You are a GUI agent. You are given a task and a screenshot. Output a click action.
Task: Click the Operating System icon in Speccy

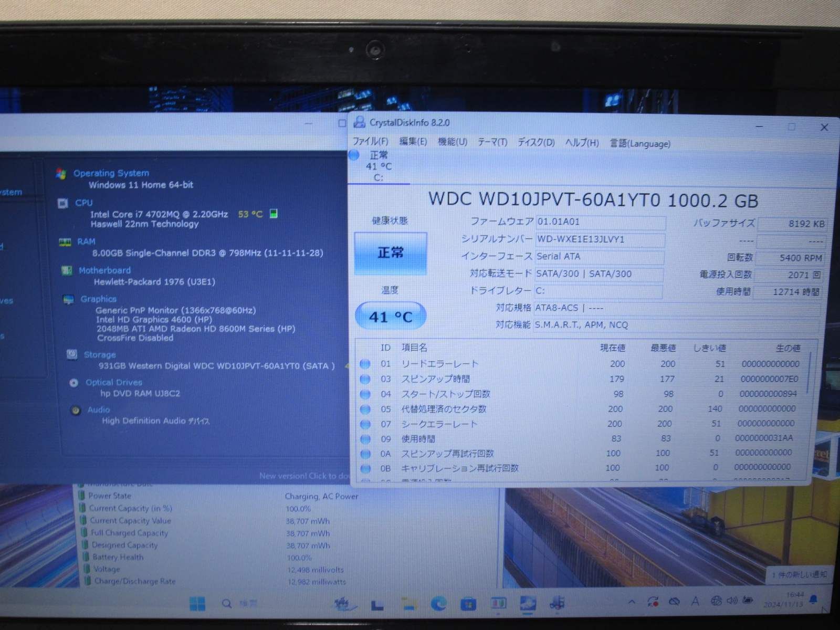[x=61, y=173]
